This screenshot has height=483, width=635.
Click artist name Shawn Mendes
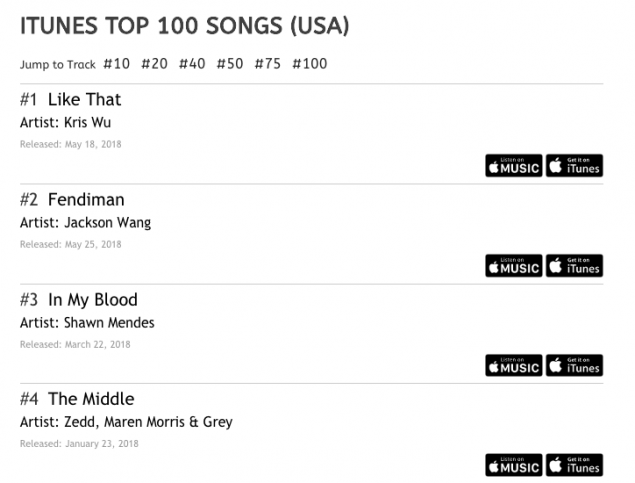(109, 322)
